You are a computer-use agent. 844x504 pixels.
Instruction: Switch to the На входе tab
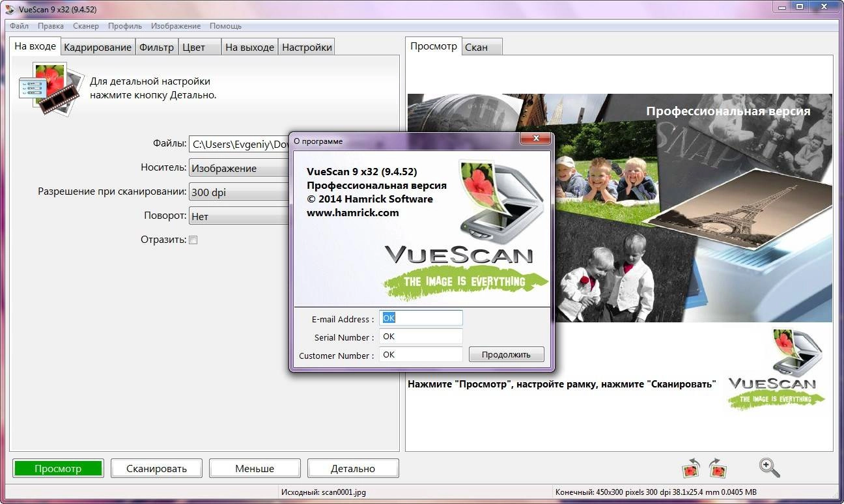[35, 46]
